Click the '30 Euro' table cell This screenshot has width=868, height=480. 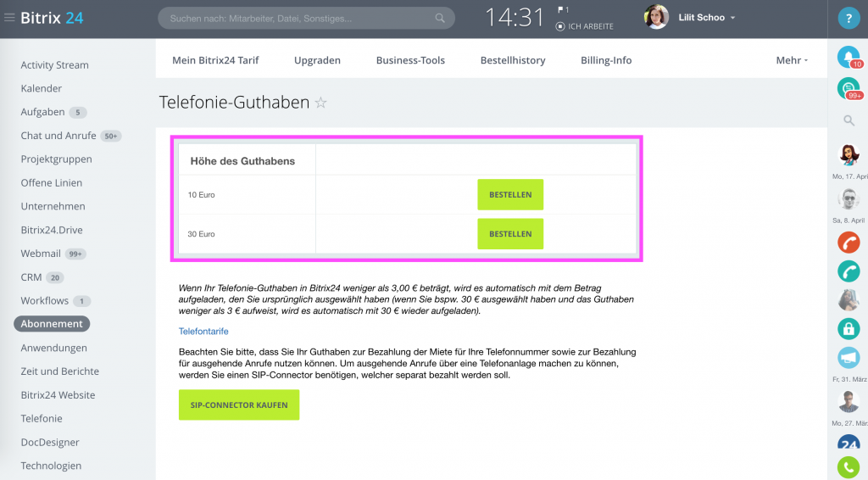[247, 234]
